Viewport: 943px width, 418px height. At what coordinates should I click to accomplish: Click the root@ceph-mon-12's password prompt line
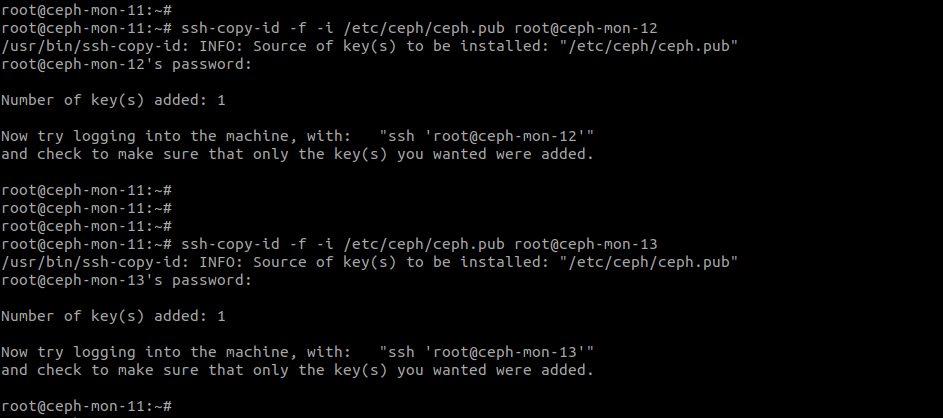(126, 64)
